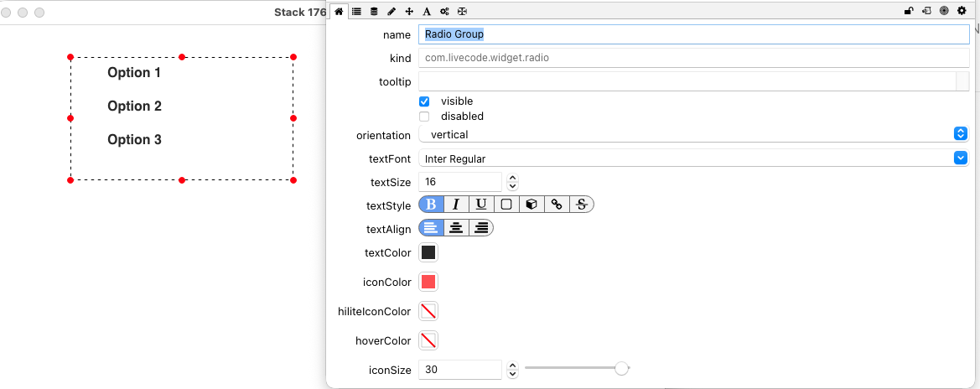Open the inspector settings gear
The image size is (980, 389).
pyautogui.click(x=962, y=11)
